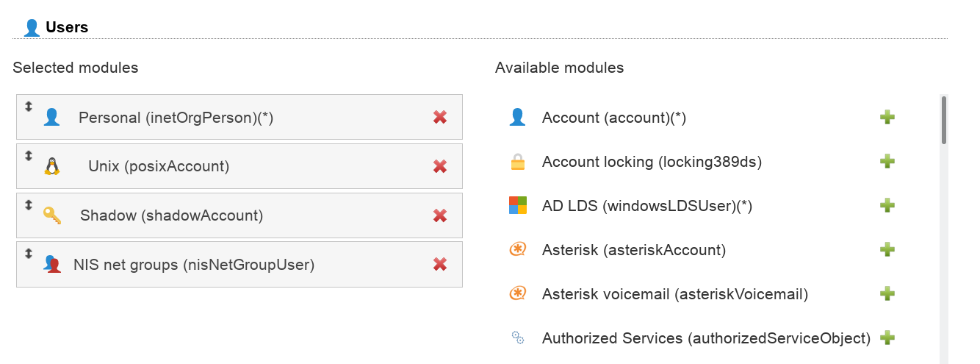Add the Authorized Services module
Image resolution: width=980 pixels, height=364 pixels.
[887, 338]
